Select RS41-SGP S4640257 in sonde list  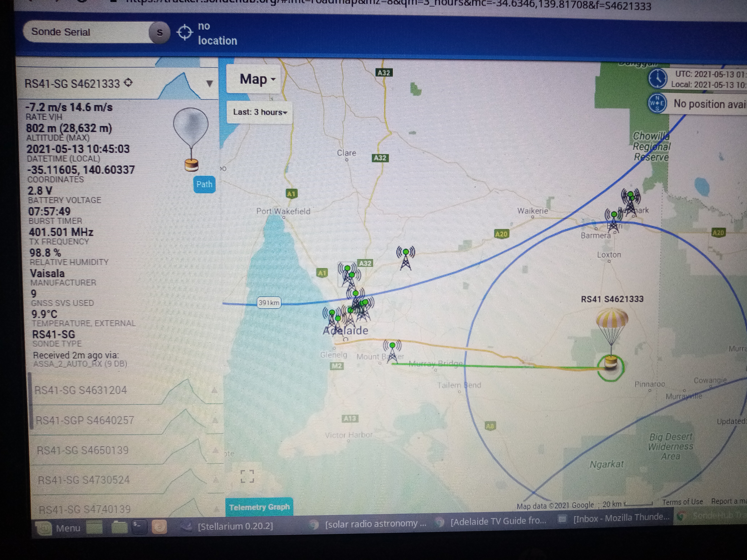pyautogui.click(x=85, y=420)
